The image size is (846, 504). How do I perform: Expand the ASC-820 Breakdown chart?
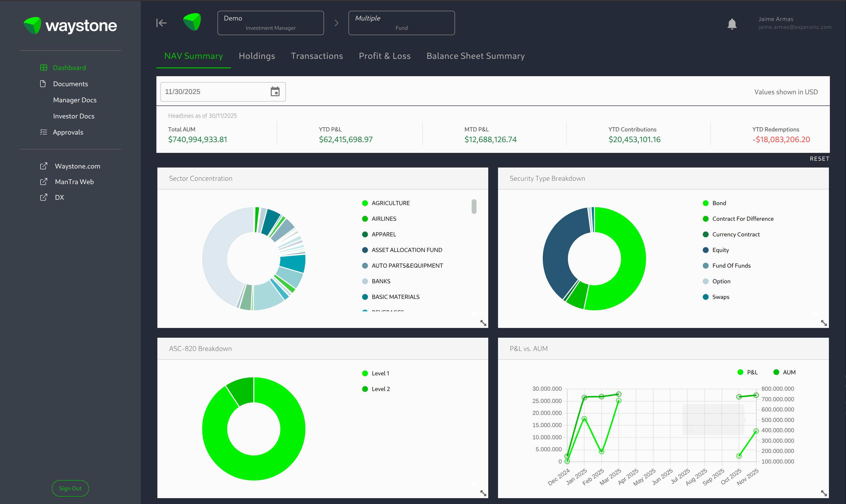coord(483,493)
